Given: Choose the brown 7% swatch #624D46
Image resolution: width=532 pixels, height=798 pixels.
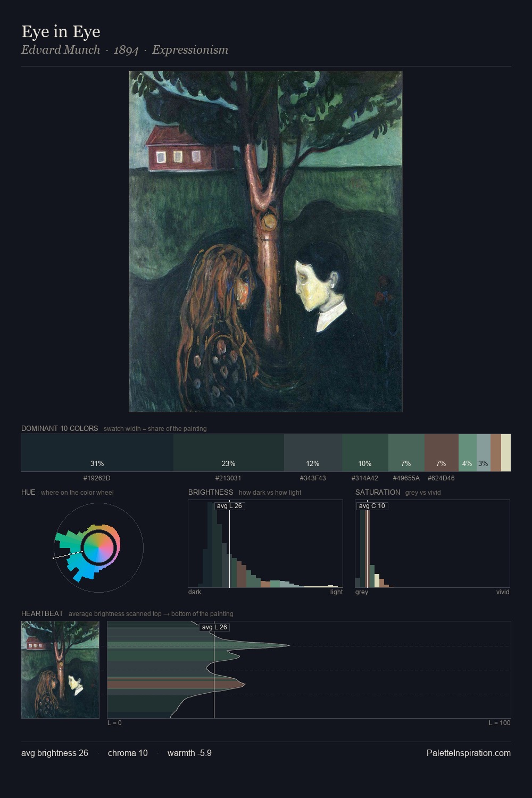Looking at the screenshot, I should click(x=442, y=453).
